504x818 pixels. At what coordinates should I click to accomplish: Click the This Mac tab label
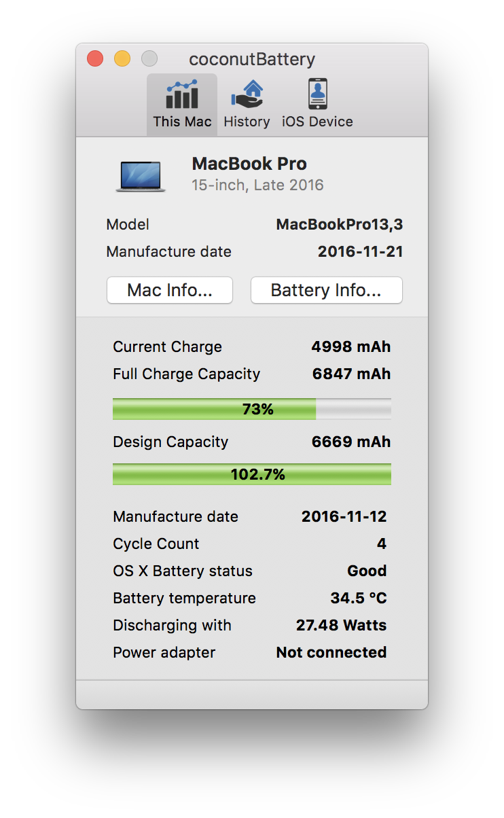click(182, 122)
